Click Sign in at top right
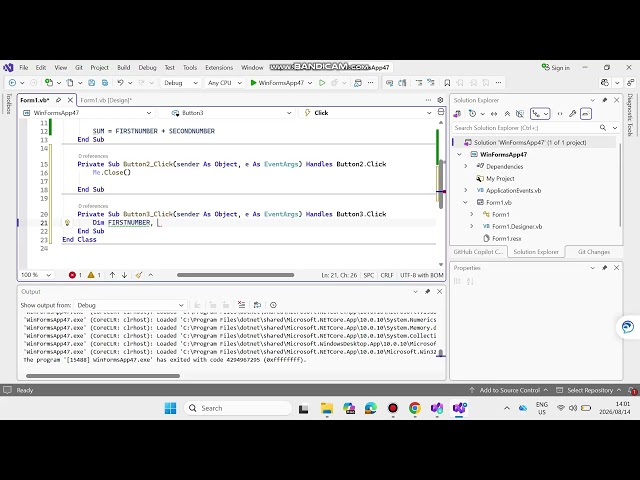The height and width of the screenshot is (480, 640). pyautogui.click(x=556, y=68)
